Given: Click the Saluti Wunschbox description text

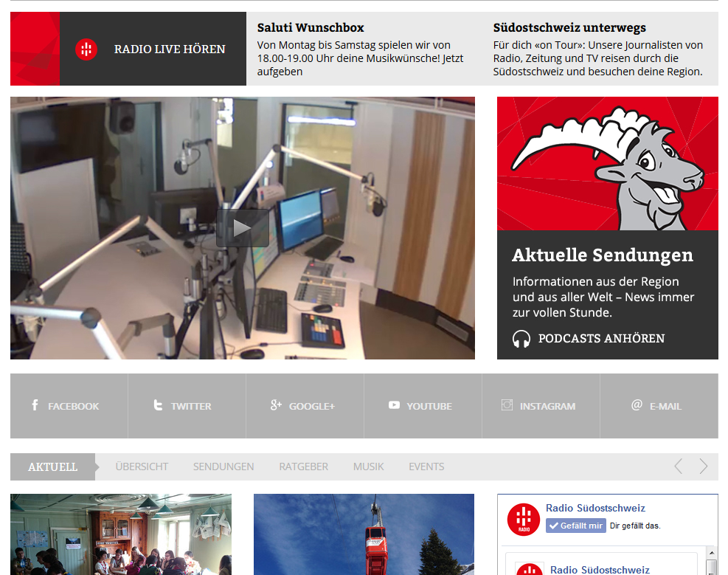Looking at the screenshot, I should pyautogui.click(x=360, y=58).
